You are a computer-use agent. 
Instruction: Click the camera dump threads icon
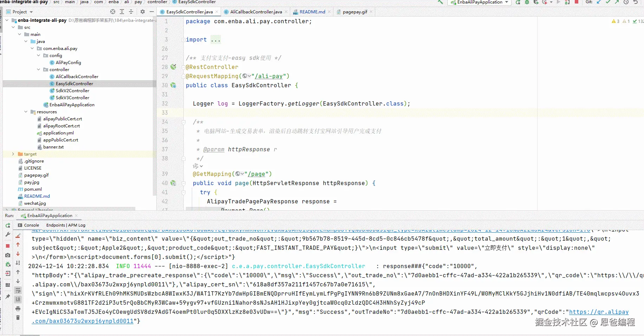(8, 255)
